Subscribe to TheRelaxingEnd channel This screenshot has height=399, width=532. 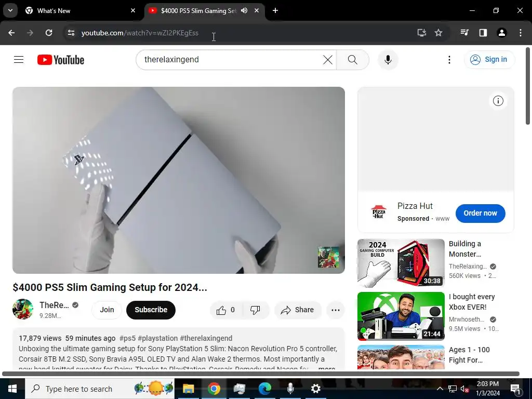click(151, 310)
